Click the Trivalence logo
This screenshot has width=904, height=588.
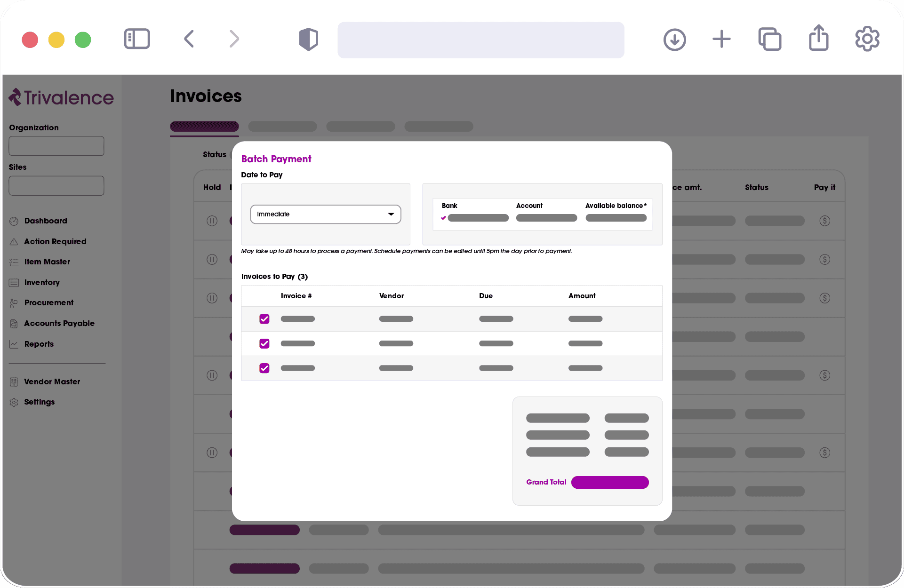coord(60,97)
